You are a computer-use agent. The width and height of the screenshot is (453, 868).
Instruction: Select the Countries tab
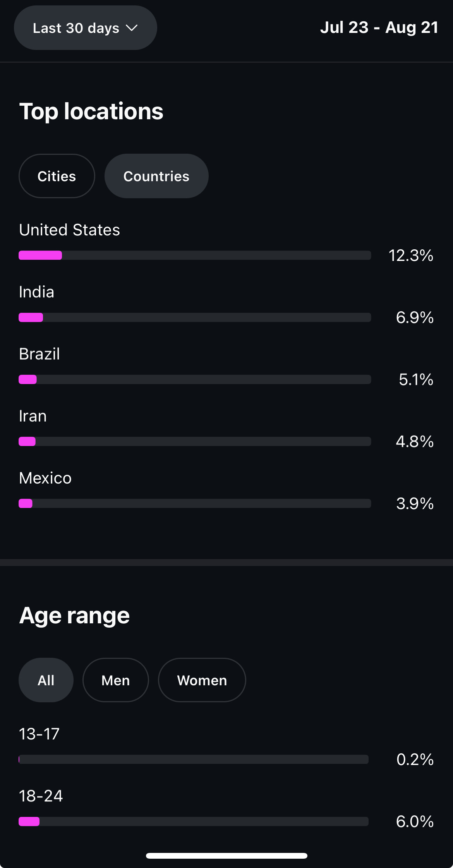point(156,176)
